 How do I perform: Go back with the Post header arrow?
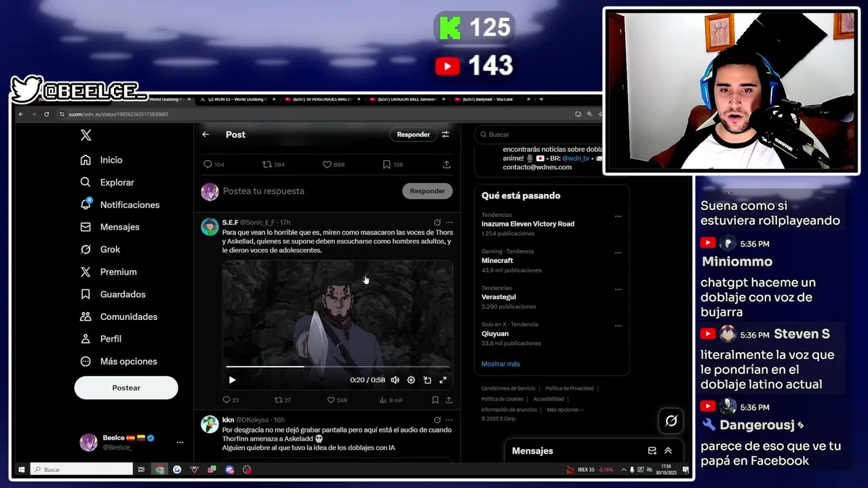coord(205,134)
